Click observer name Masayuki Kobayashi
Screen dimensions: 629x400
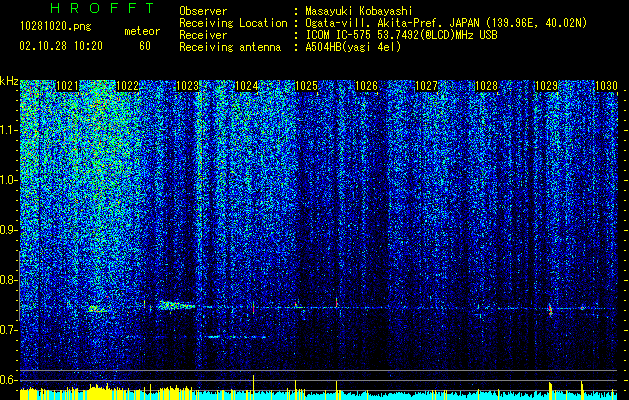pos(358,11)
